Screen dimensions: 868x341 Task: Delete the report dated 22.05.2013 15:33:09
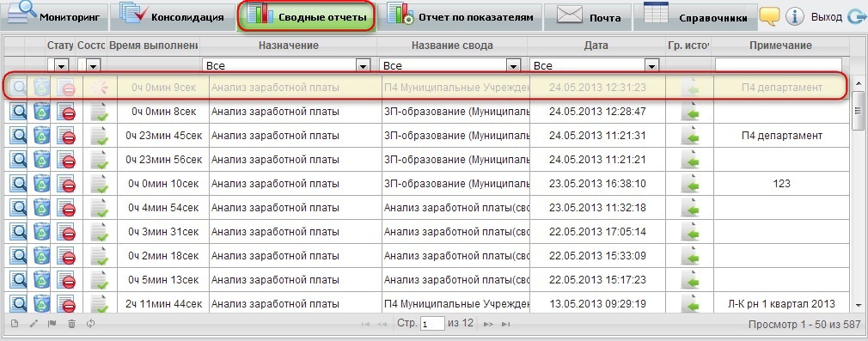point(42,256)
